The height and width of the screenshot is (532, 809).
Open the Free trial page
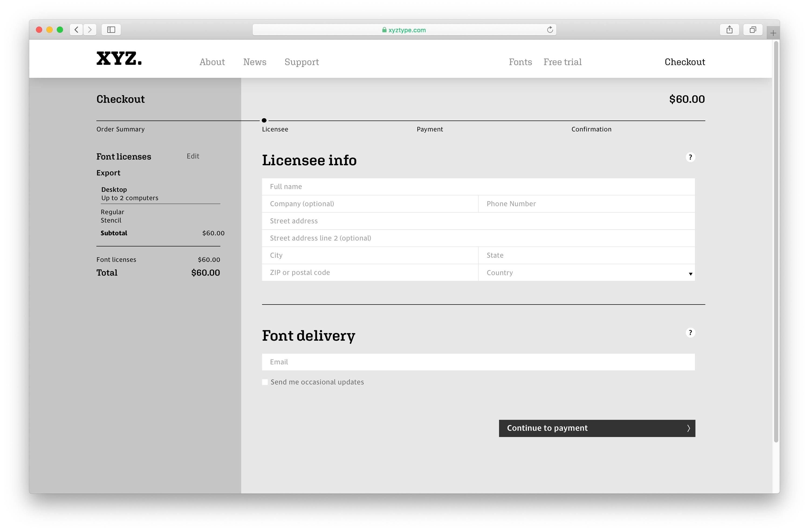[x=562, y=62]
